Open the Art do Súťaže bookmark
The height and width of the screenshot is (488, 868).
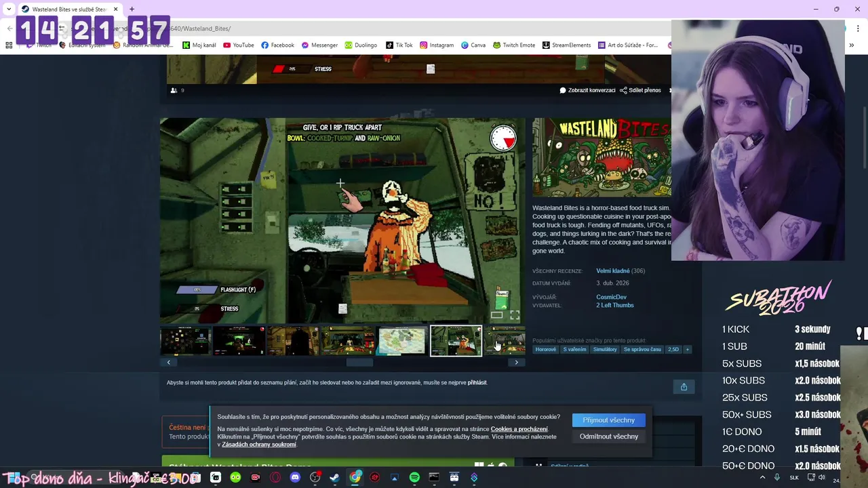pos(628,45)
